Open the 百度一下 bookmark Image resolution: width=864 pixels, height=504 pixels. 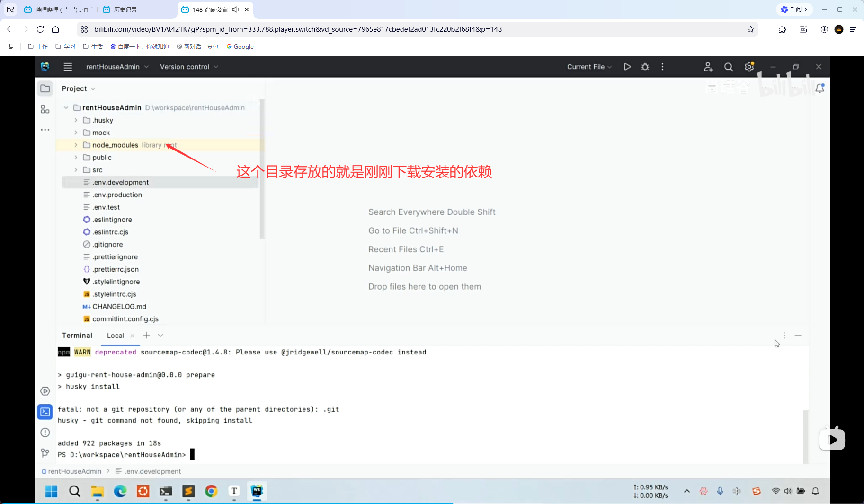pyautogui.click(x=140, y=46)
